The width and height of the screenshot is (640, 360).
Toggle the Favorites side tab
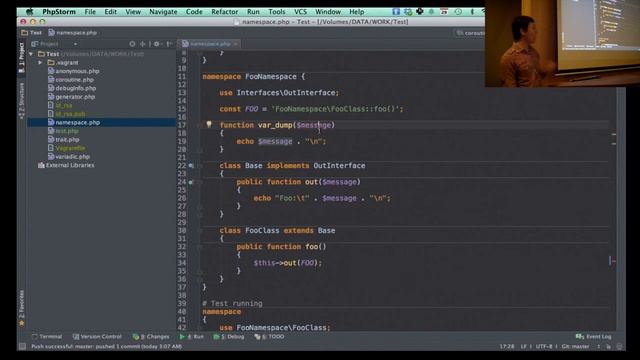click(22, 308)
